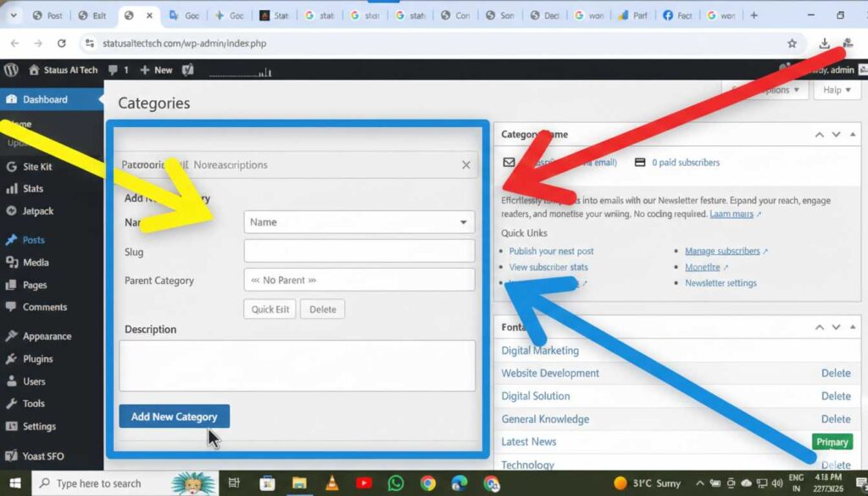The height and width of the screenshot is (496, 868).
Task: Bookmark this page with the star icon
Action: 792,43
